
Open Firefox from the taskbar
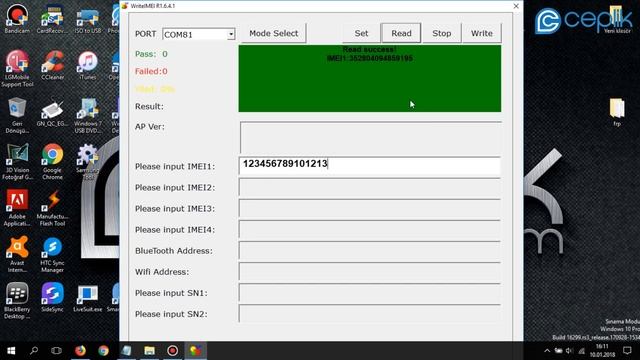point(80,351)
